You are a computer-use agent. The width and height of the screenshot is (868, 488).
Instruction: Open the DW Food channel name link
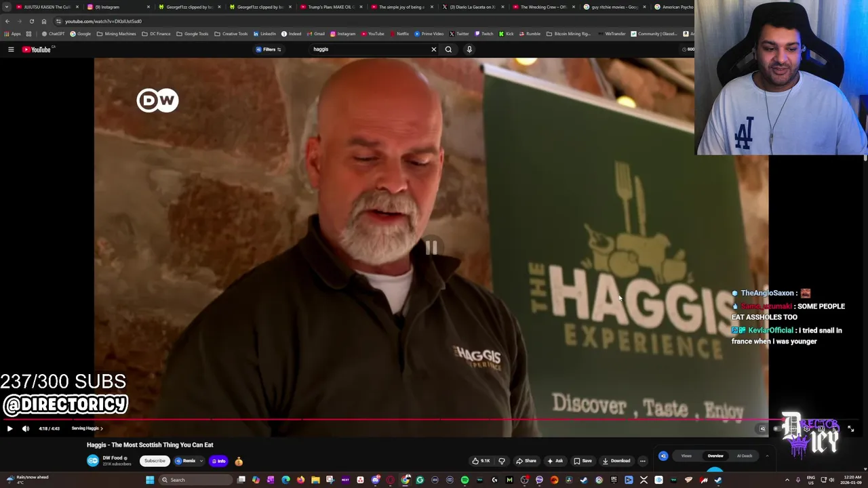point(113,458)
